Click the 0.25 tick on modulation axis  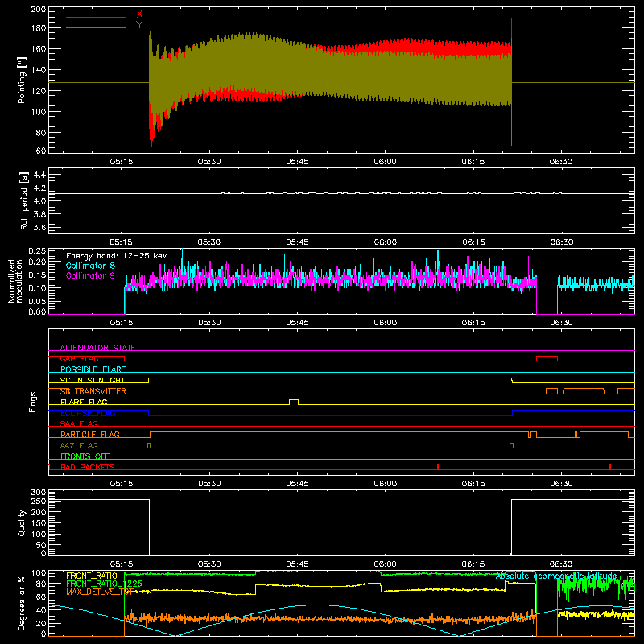37,251
